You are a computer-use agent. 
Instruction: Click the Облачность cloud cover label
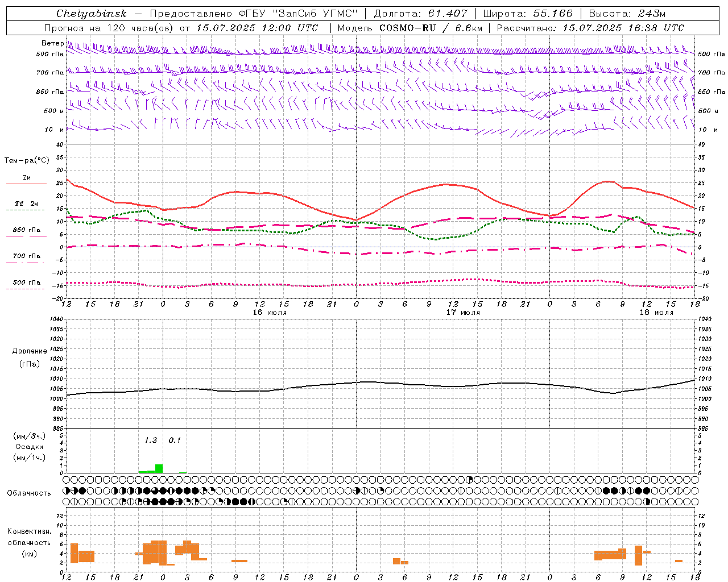click(x=29, y=493)
